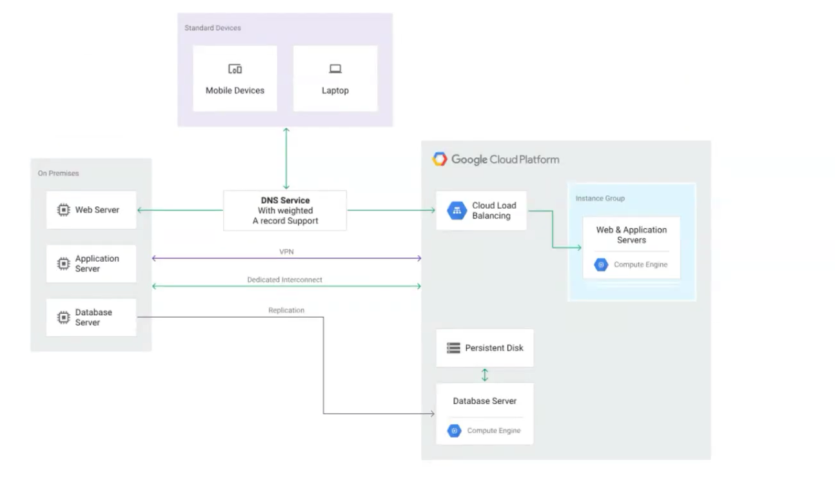Click Compute Engine icon in cloud Database Server card

pos(454,431)
